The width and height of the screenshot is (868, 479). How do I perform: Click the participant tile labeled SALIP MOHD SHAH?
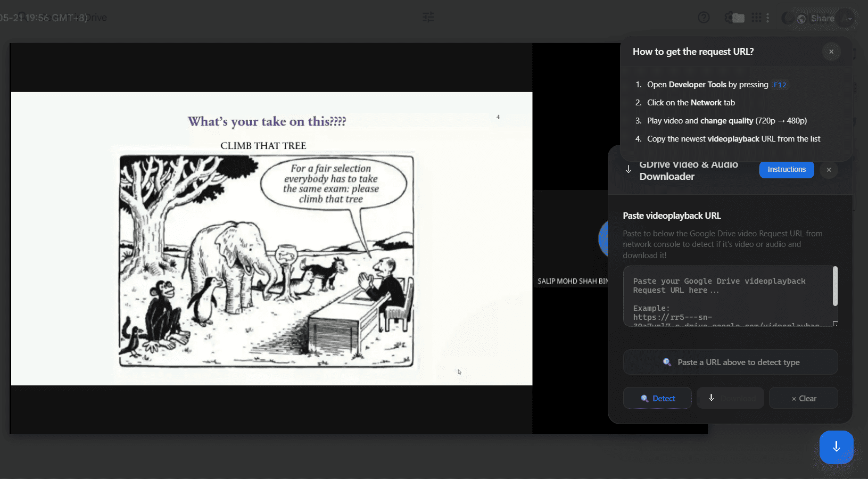tap(571, 238)
